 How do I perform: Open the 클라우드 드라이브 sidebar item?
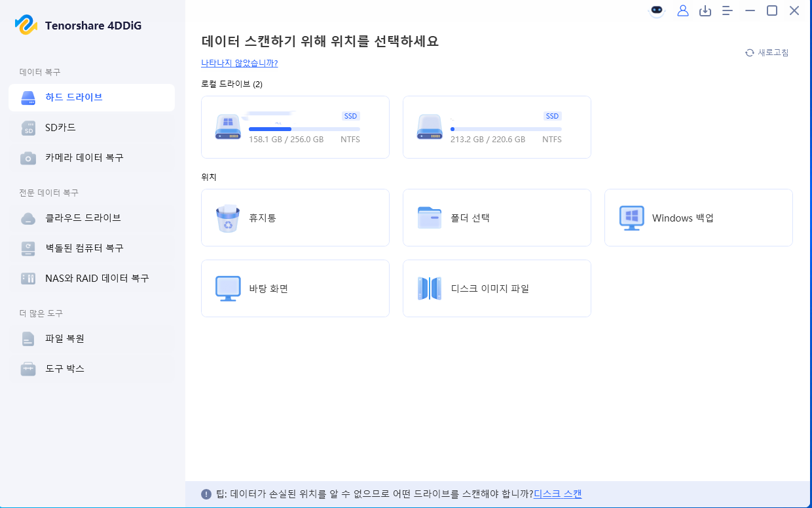[92, 218]
